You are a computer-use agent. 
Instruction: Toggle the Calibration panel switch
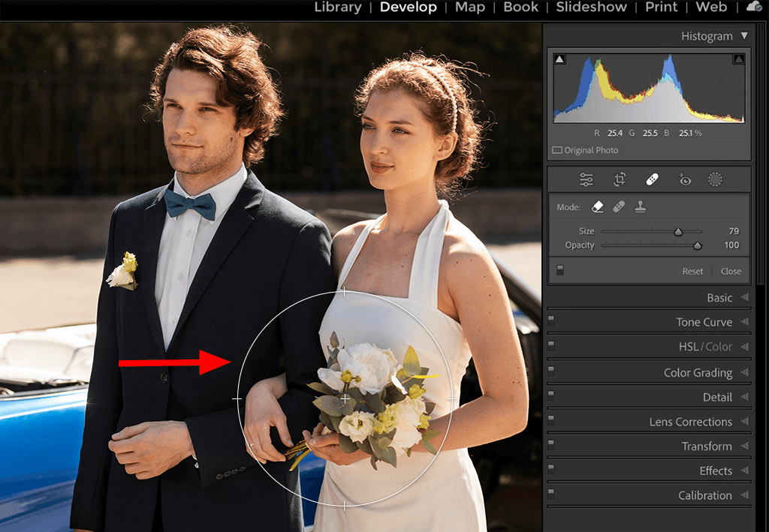(x=551, y=494)
